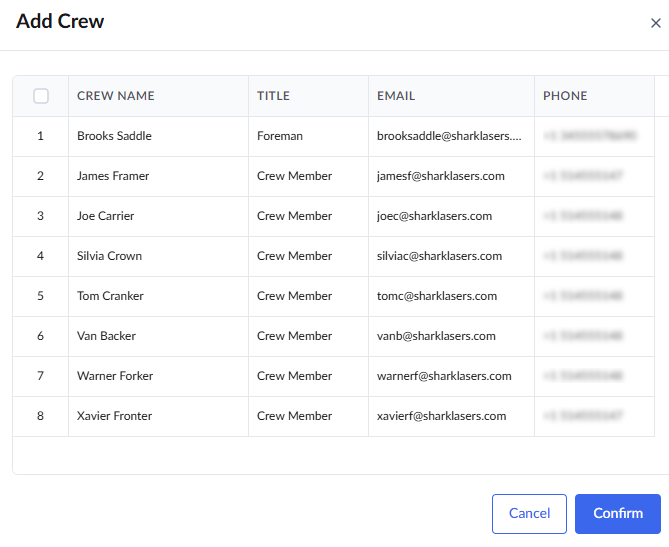Select crew name James Framer

[113, 176]
